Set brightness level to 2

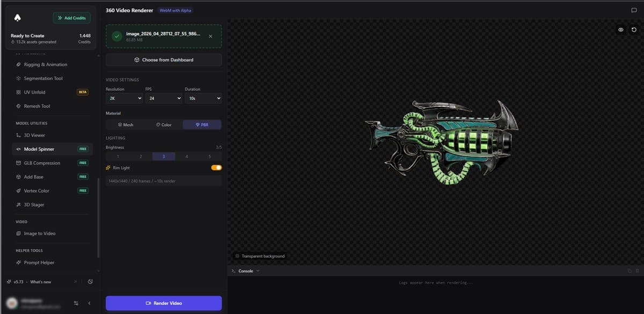click(x=141, y=156)
